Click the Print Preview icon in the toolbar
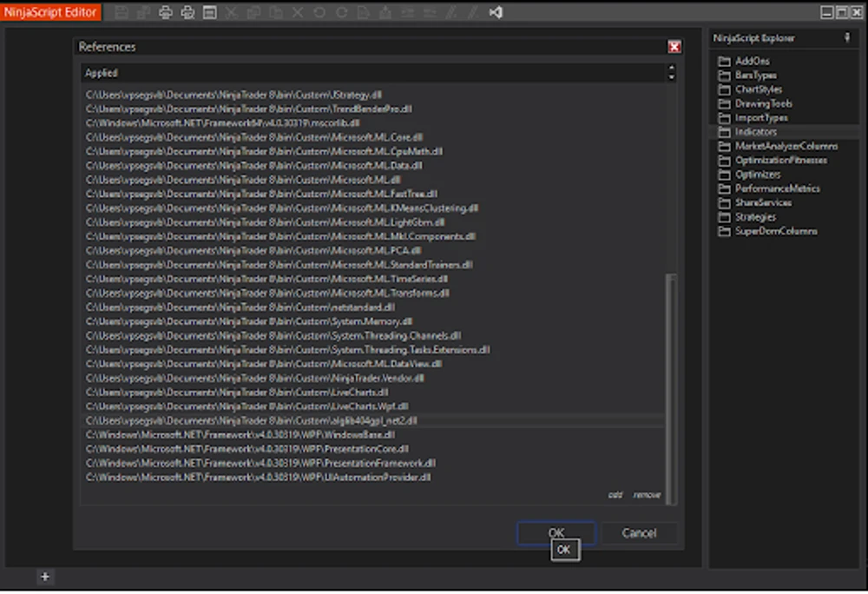868x594 pixels. tap(187, 12)
